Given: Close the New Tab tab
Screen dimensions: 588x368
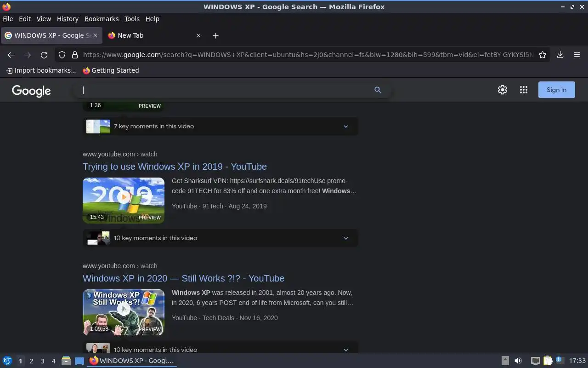Looking at the screenshot, I should (x=198, y=35).
